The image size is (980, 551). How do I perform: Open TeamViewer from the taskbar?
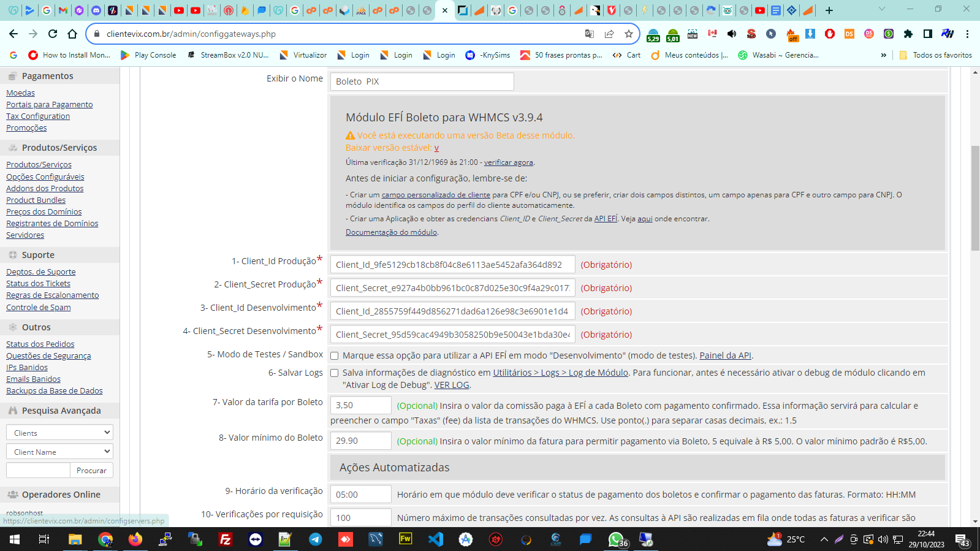(x=256, y=539)
